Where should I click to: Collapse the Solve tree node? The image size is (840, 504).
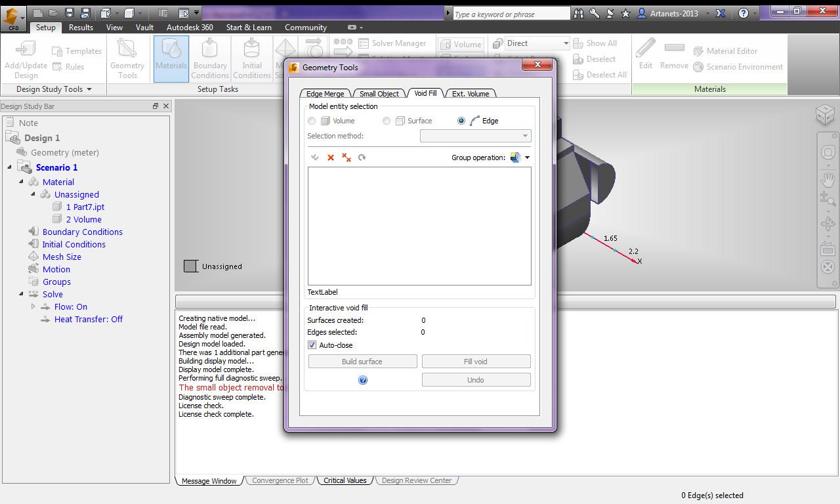[x=21, y=294]
